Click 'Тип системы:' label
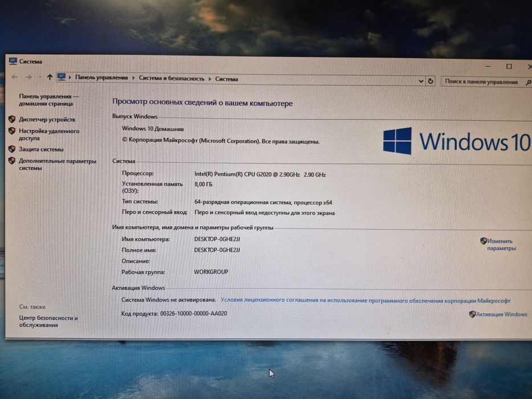532x399 pixels. tap(140, 201)
